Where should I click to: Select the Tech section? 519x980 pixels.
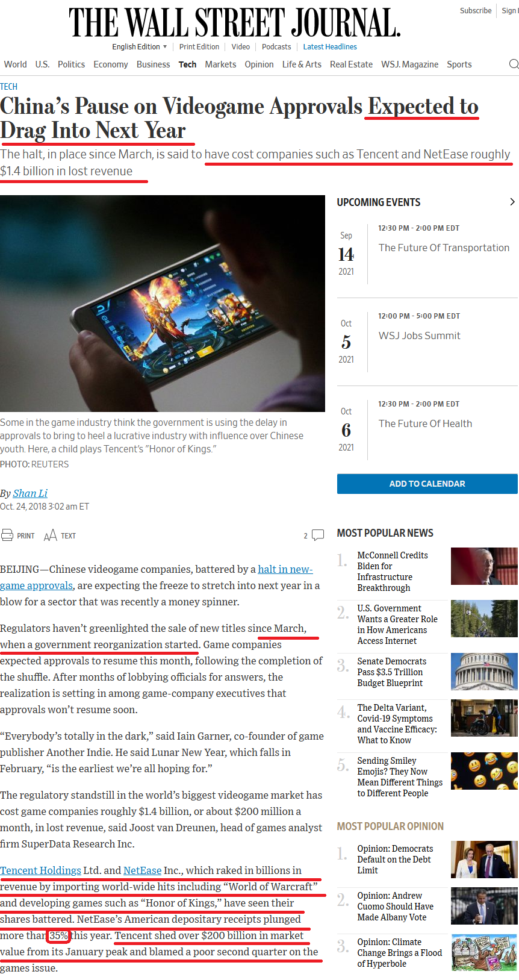point(187,64)
